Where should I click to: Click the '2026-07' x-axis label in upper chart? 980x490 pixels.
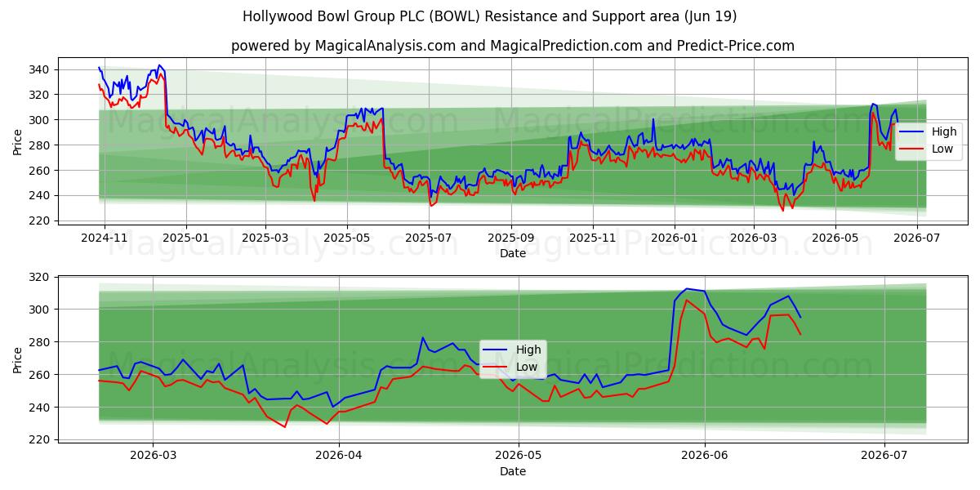click(917, 238)
